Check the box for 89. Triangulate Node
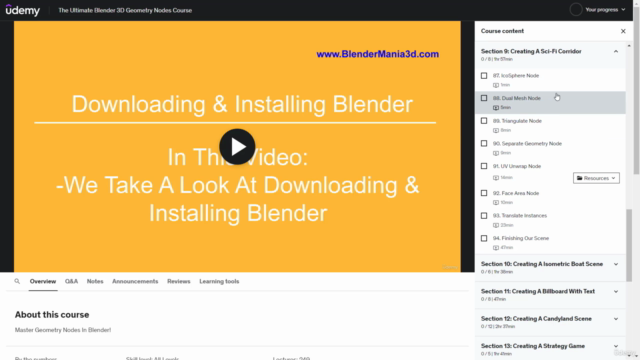This screenshot has height=360, width=640. click(x=484, y=121)
